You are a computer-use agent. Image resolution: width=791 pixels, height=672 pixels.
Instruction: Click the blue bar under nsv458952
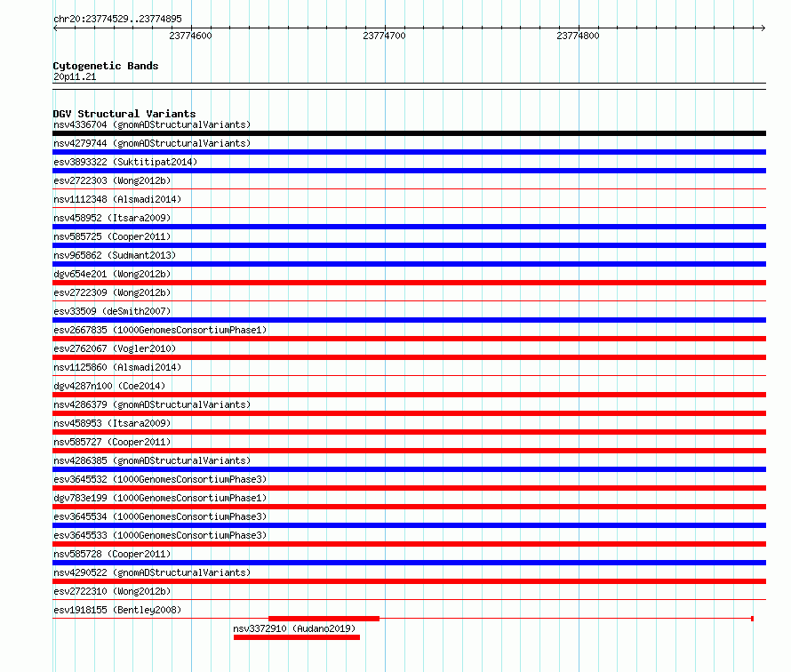409,227
